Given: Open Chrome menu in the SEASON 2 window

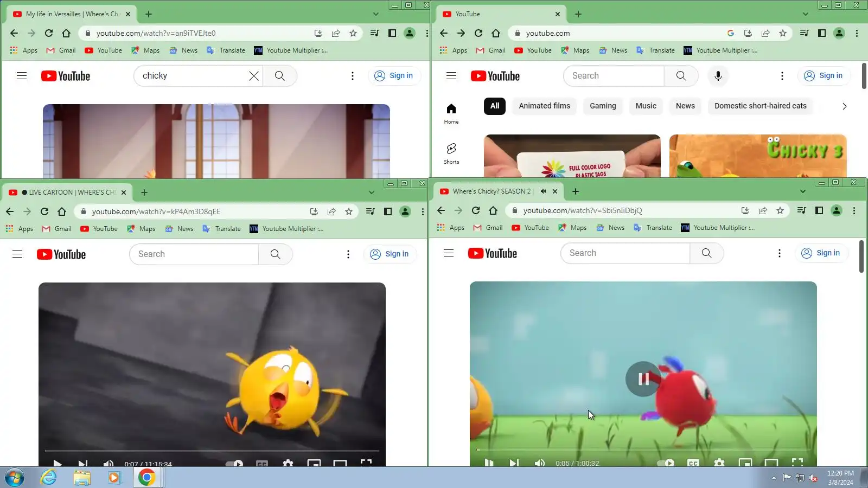Looking at the screenshot, I should click(x=854, y=210).
